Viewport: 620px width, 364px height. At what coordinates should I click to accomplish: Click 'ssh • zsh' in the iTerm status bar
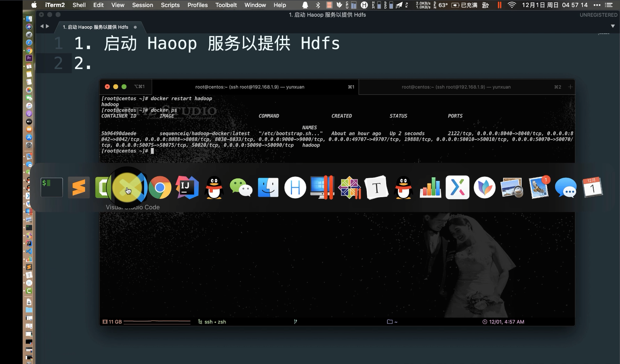tap(212, 322)
